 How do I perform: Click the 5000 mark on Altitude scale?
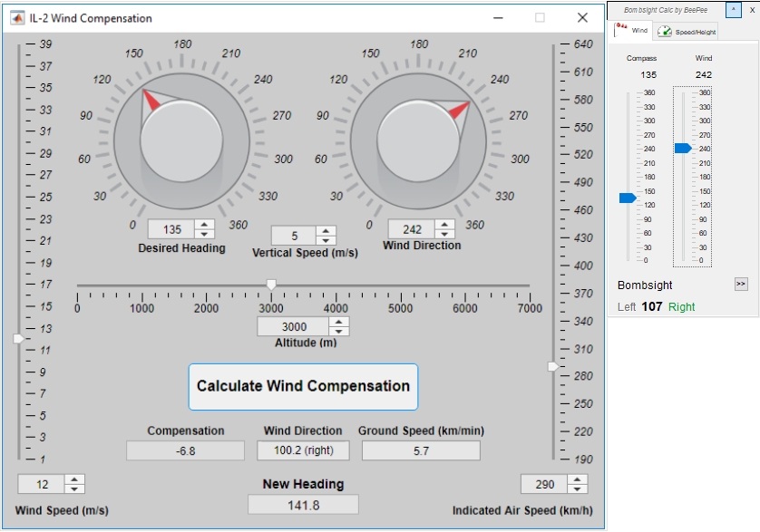point(400,308)
